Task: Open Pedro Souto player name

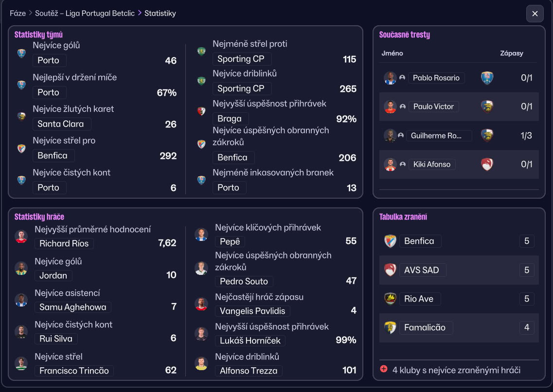Action: [244, 281]
